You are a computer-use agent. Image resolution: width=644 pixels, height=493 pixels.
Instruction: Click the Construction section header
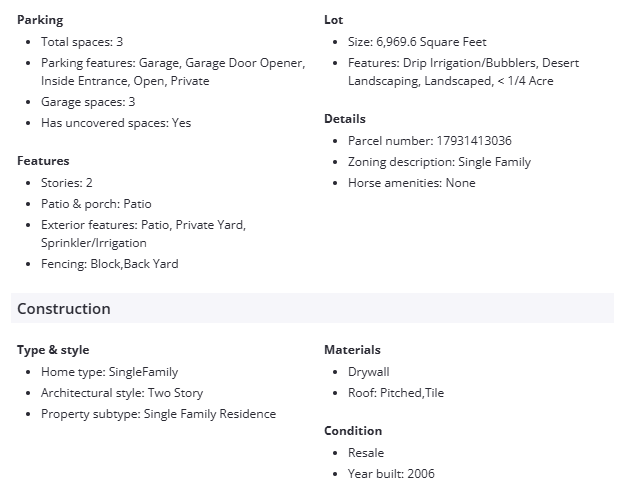pyautogui.click(x=64, y=309)
